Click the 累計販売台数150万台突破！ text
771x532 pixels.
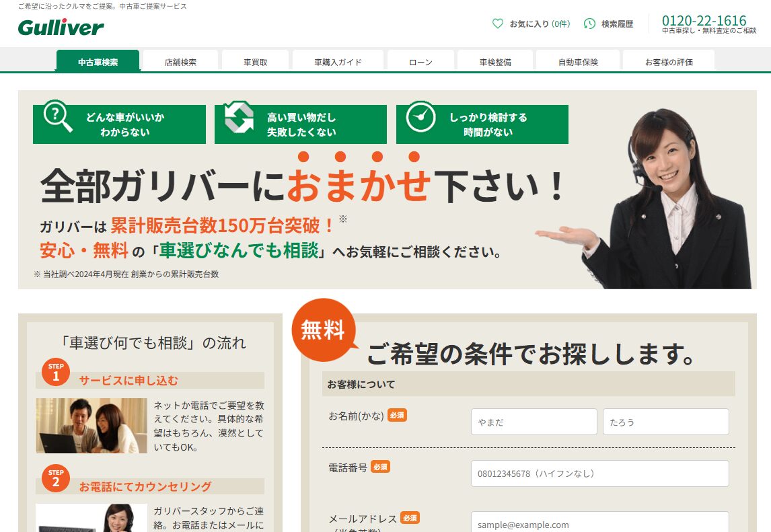222,226
